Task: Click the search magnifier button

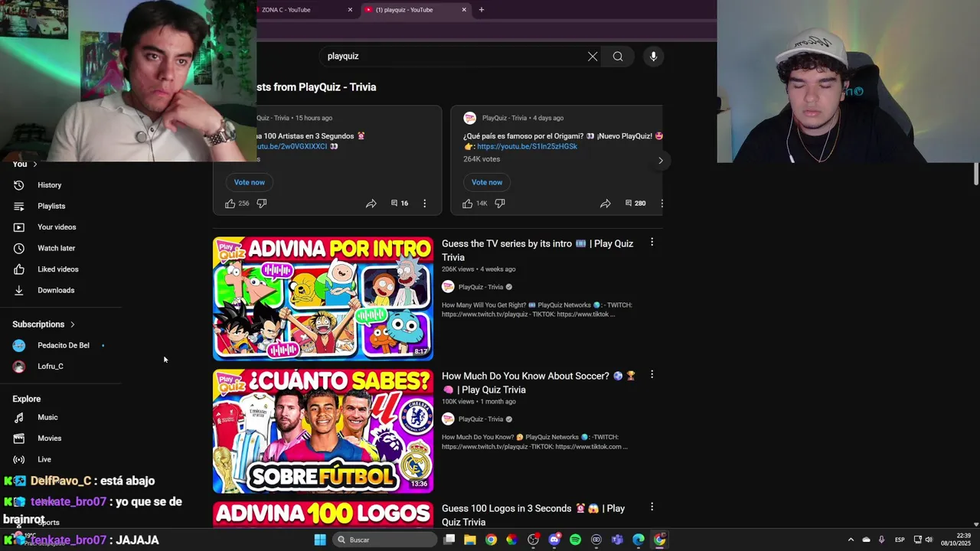Action: click(618, 56)
